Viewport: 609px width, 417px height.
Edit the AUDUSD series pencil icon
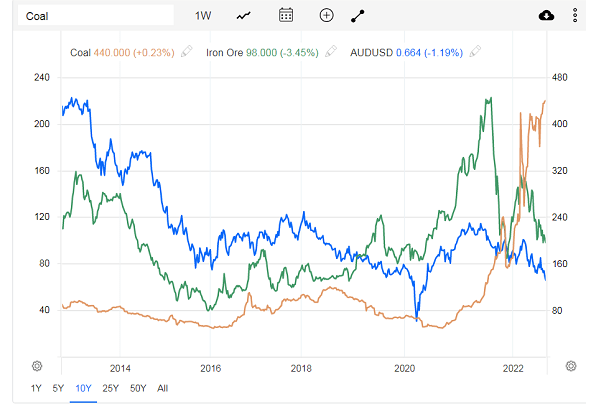coord(475,50)
